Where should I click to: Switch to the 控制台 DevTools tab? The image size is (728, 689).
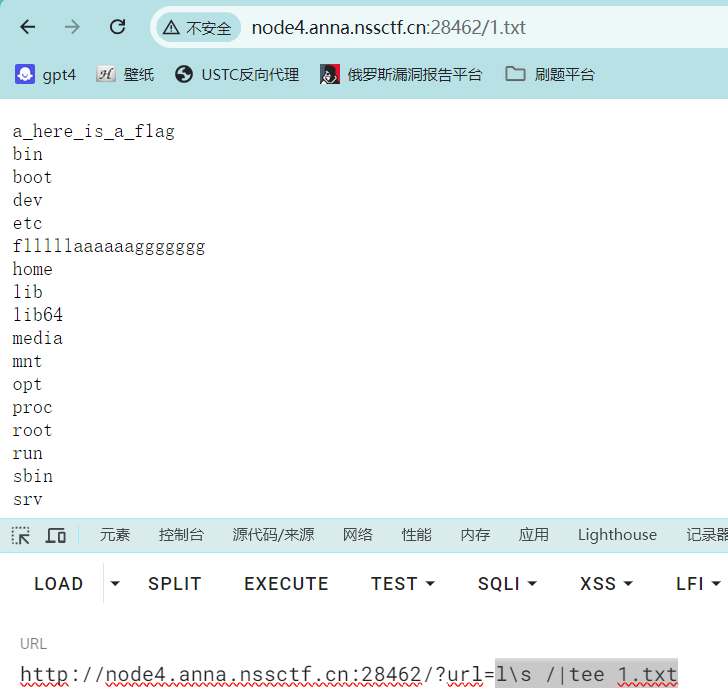pos(181,535)
